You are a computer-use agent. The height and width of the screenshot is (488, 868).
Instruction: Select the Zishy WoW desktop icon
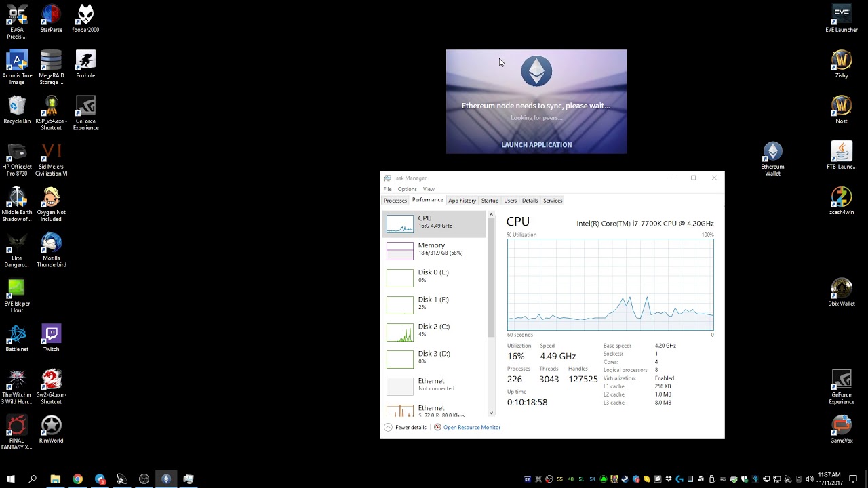coord(842,64)
